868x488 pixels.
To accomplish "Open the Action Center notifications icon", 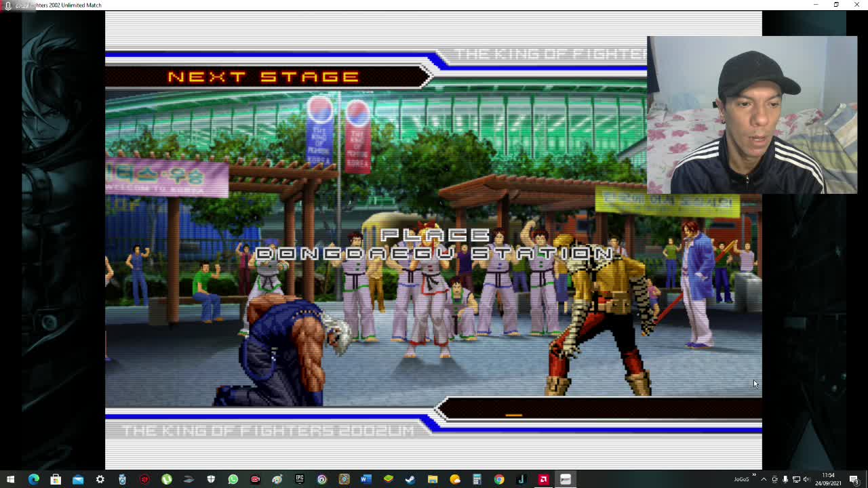I will [x=854, y=479].
